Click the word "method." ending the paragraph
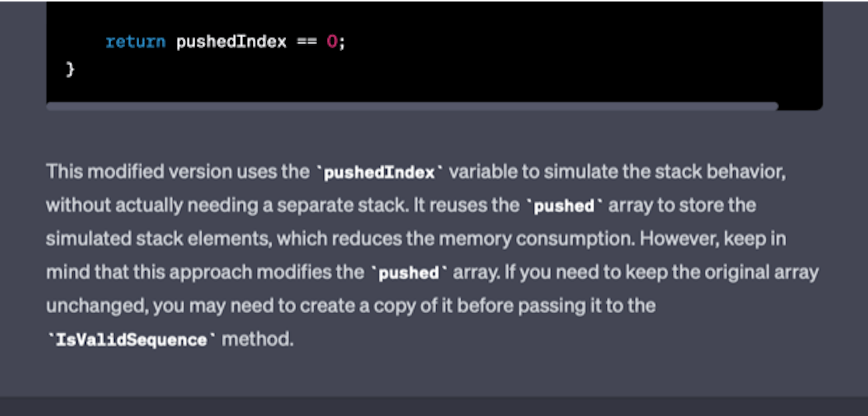868x416 pixels. (257, 339)
